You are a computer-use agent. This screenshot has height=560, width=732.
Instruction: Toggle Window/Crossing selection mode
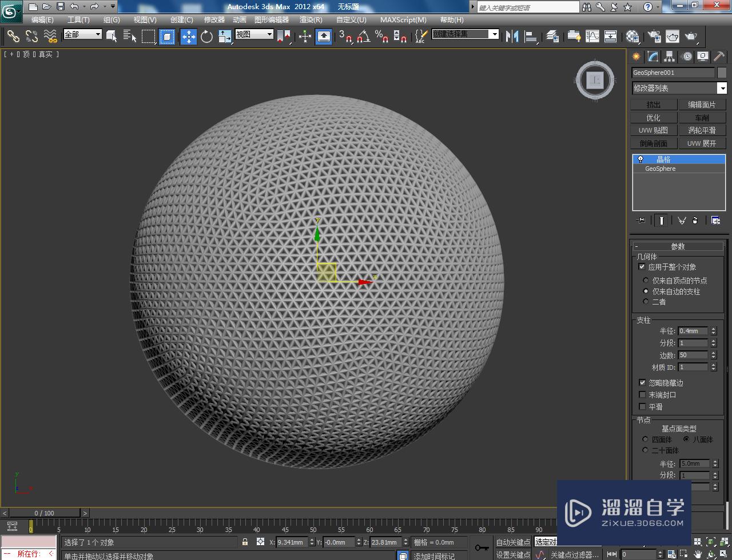pyautogui.click(x=167, y=37)
